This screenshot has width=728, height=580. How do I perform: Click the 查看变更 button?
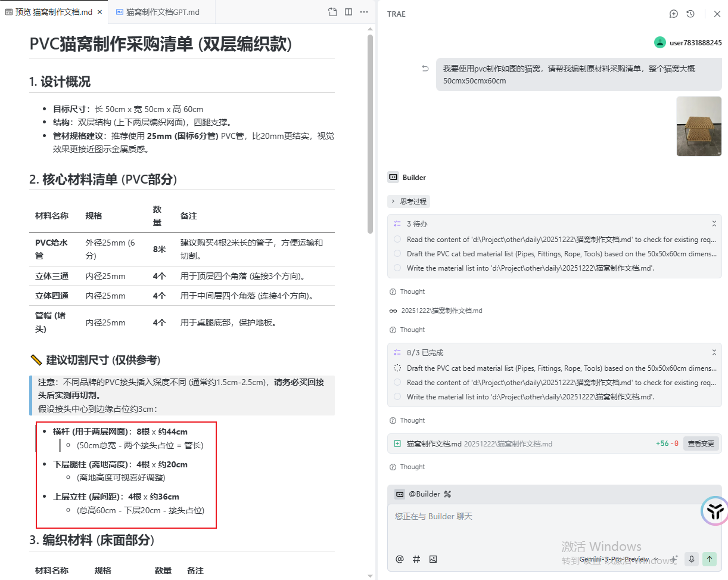pyautogui.click(x=701, y=443)
